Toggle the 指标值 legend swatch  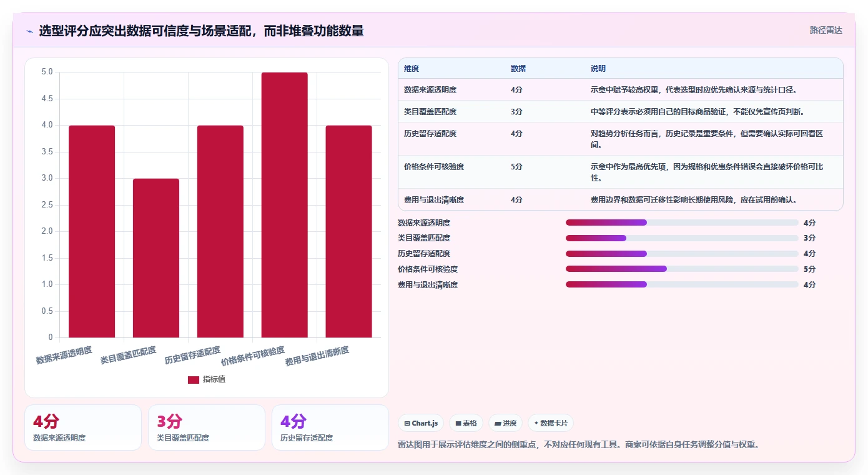tap(194, 379)
